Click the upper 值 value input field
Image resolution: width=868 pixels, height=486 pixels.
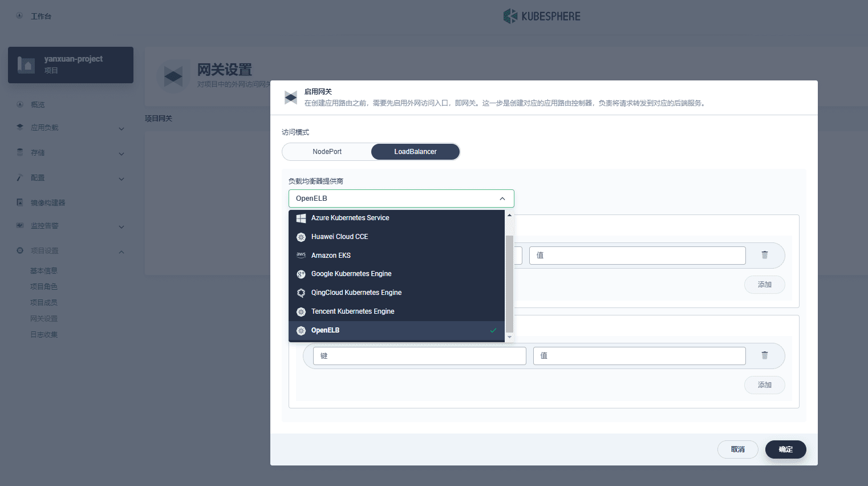638,256
